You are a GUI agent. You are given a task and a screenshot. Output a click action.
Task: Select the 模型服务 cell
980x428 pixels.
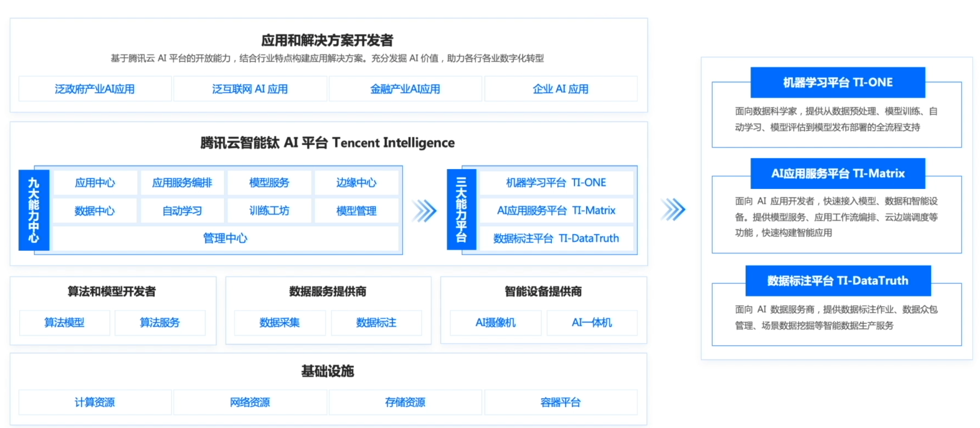pyautogui.click(x=269, y=182)
